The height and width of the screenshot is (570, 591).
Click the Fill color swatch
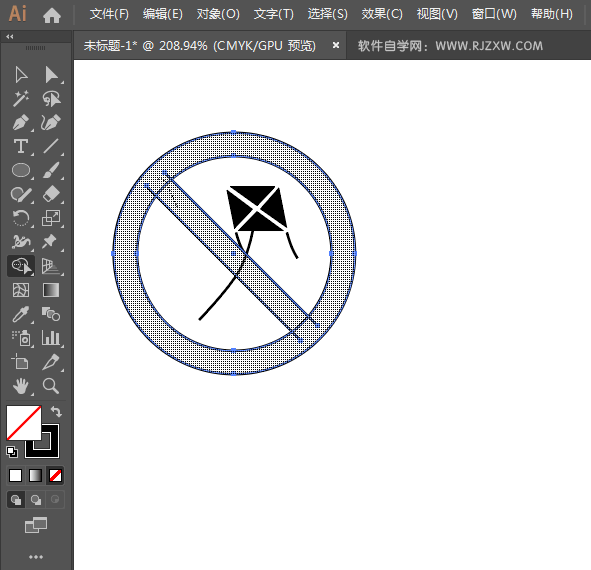(24, 423)
